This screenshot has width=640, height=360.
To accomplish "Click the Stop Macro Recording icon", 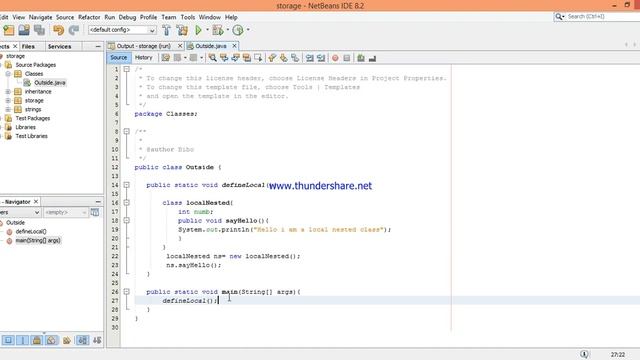I will click(347, 58).
